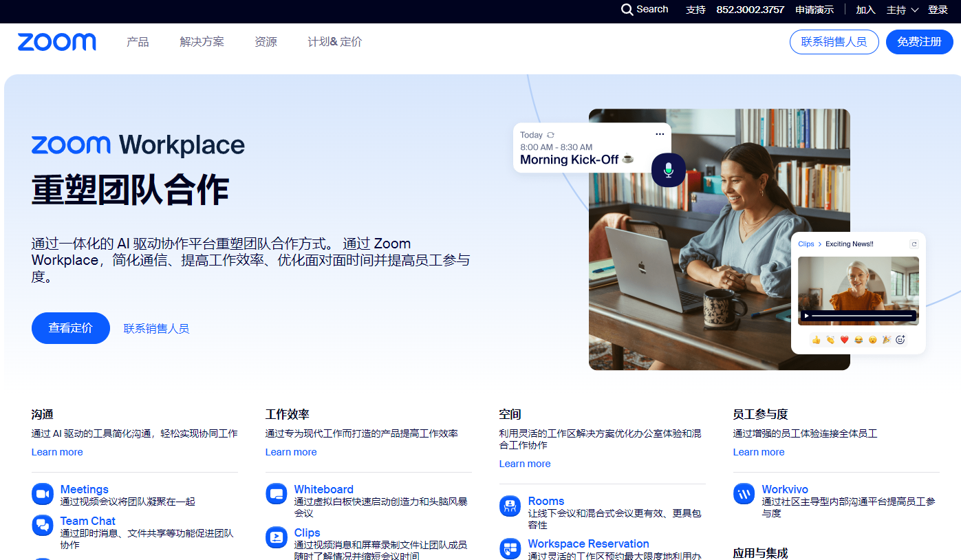Click the laughing emoji reaction
The height and width of the screenshot is (560, 961).
[x=859, y=339]
